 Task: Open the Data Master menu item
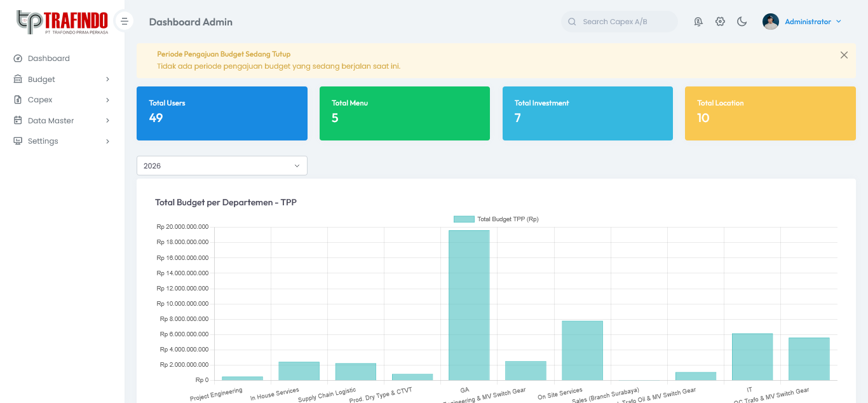(x=51, y=121)
